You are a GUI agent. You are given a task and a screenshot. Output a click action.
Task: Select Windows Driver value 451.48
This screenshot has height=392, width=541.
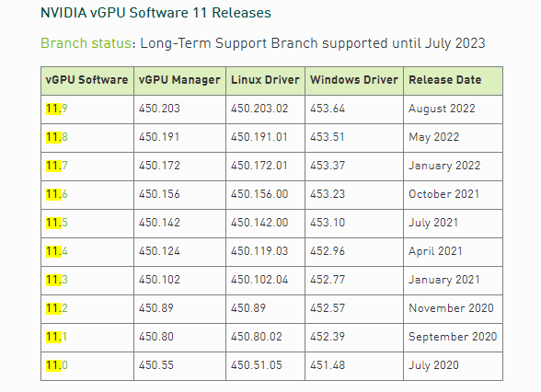[x=328, y=365]
